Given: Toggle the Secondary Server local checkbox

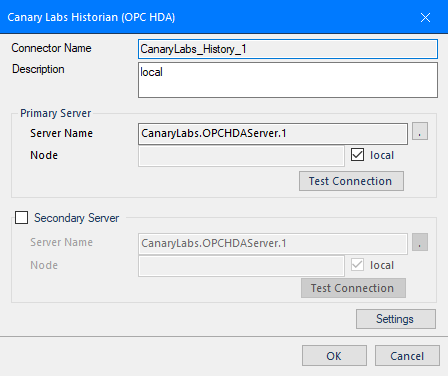Looking at the screenshot, I should [x=357, y=265].
